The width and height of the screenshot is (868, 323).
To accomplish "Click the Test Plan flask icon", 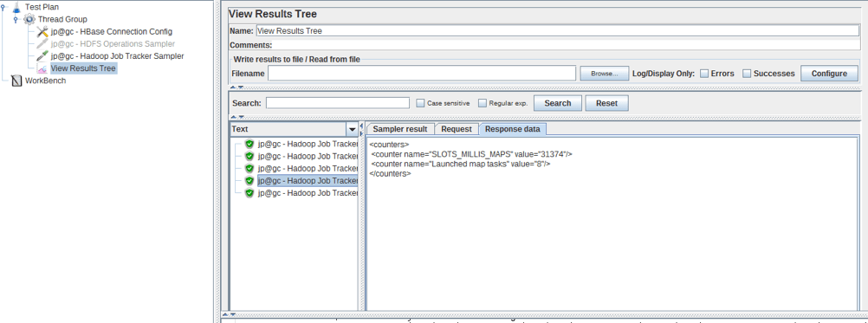I will pyautogui.click(x=16, y=7).
